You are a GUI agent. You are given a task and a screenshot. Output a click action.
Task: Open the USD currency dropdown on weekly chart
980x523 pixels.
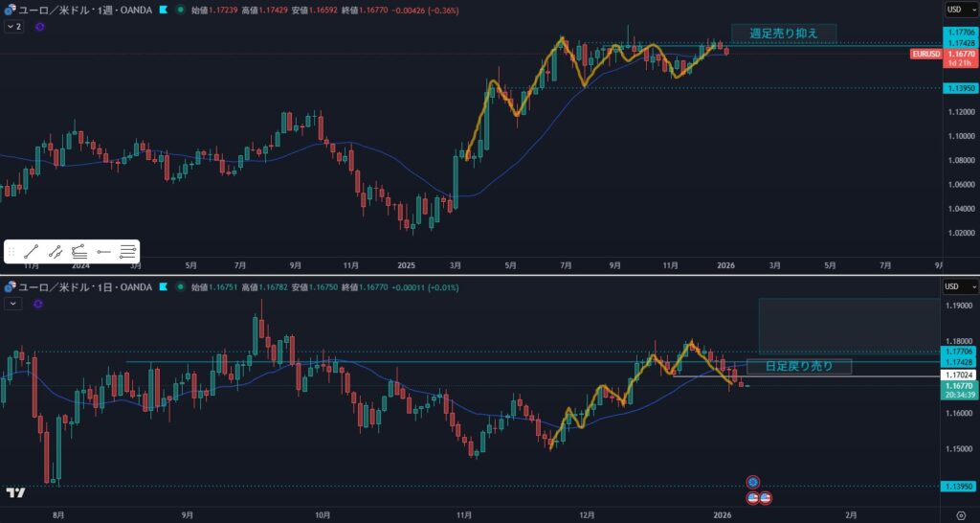point(960,10)
